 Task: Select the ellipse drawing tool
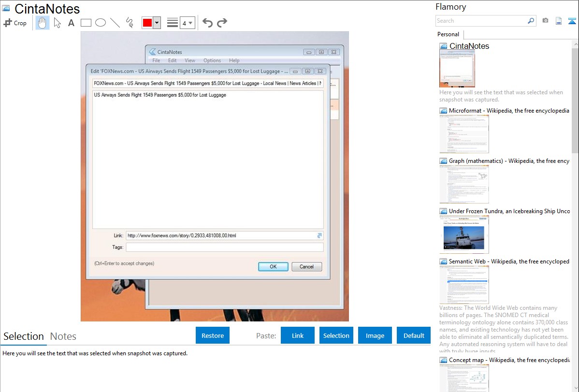[100, 23]
